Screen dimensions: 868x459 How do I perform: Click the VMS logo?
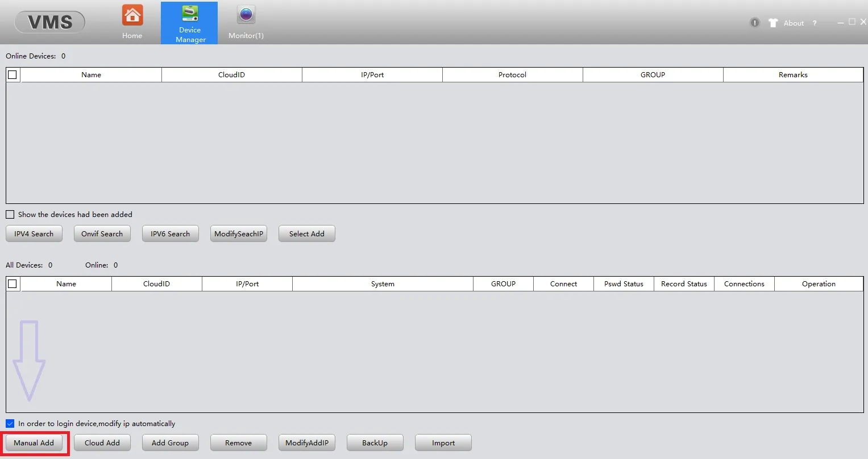(50, 22)
